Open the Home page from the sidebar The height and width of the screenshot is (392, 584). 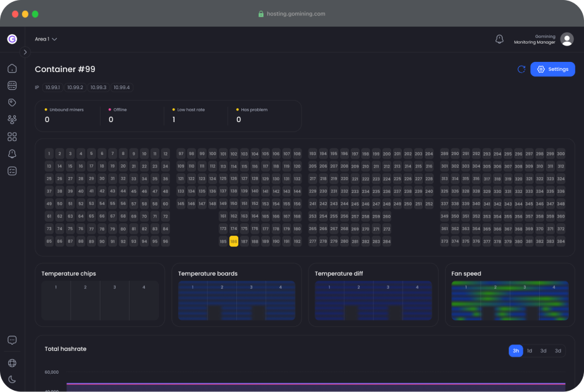coord(12,68)
